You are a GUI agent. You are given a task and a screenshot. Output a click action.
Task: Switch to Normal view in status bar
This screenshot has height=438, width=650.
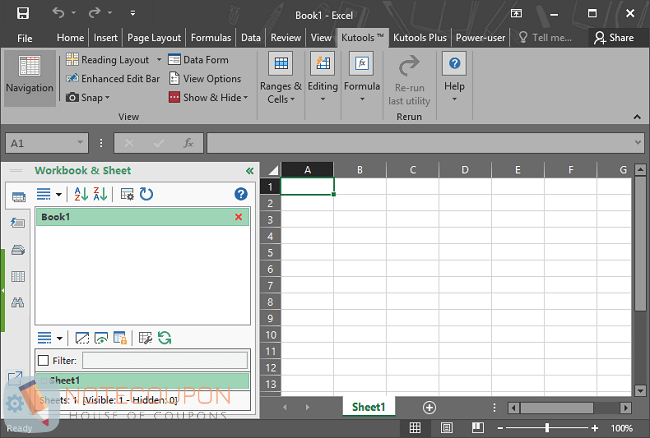(x=415, y=428)
